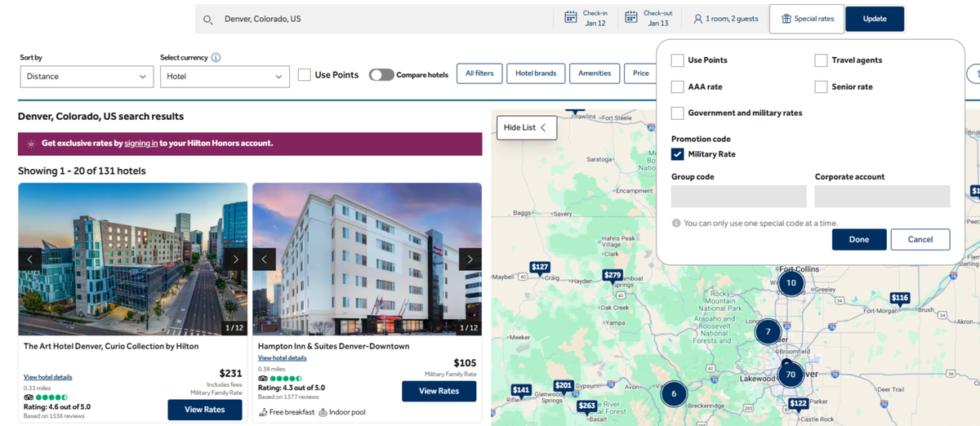Open the check-out calendar icon
Screen dimensions: 980x426
click(631, 18)
